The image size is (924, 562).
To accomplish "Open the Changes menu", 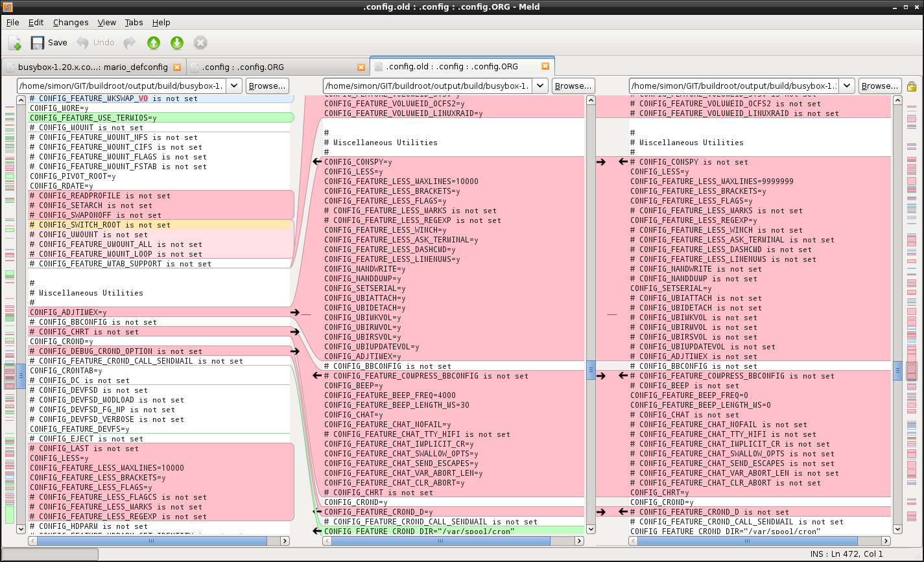I will [71, 22].
